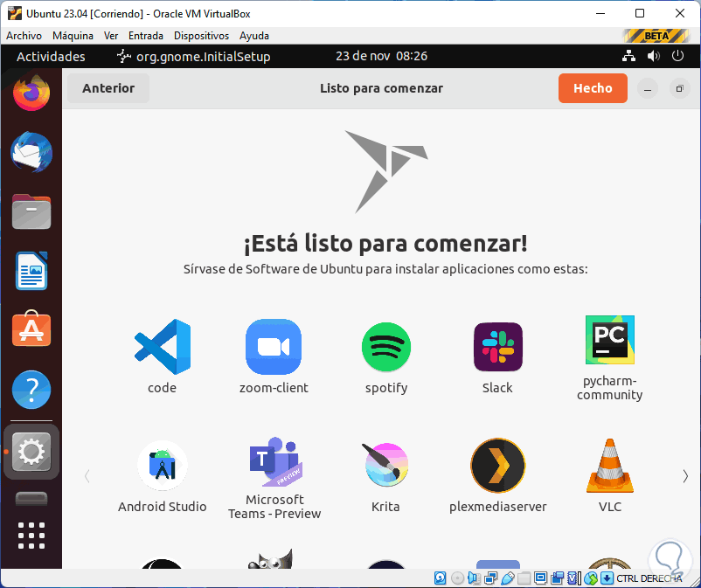Go back with the Anterior button
701x588 pixels.
tap(108, 88)
